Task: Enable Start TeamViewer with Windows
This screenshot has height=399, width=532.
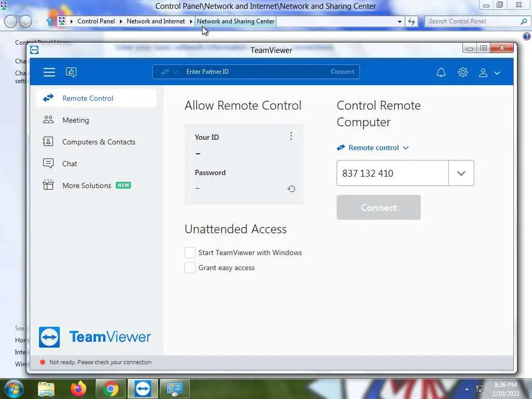Action: tap(190, 252)
